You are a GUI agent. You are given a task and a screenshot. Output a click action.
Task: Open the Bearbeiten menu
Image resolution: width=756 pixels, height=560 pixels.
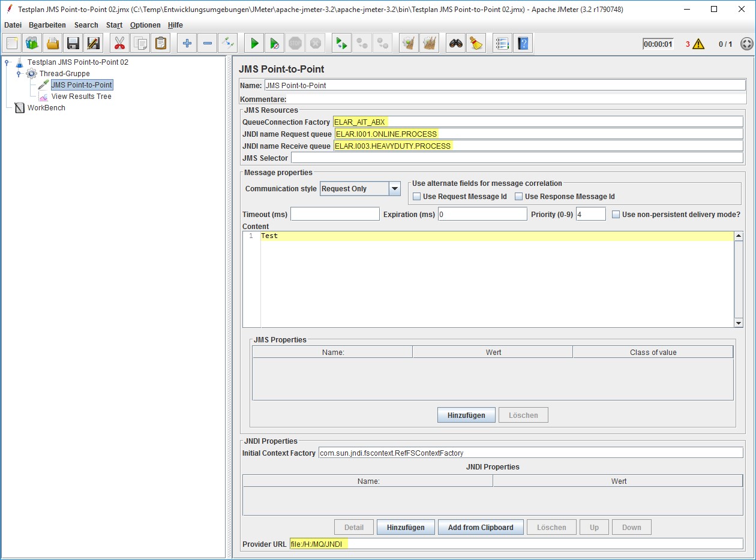coord(47,25)
